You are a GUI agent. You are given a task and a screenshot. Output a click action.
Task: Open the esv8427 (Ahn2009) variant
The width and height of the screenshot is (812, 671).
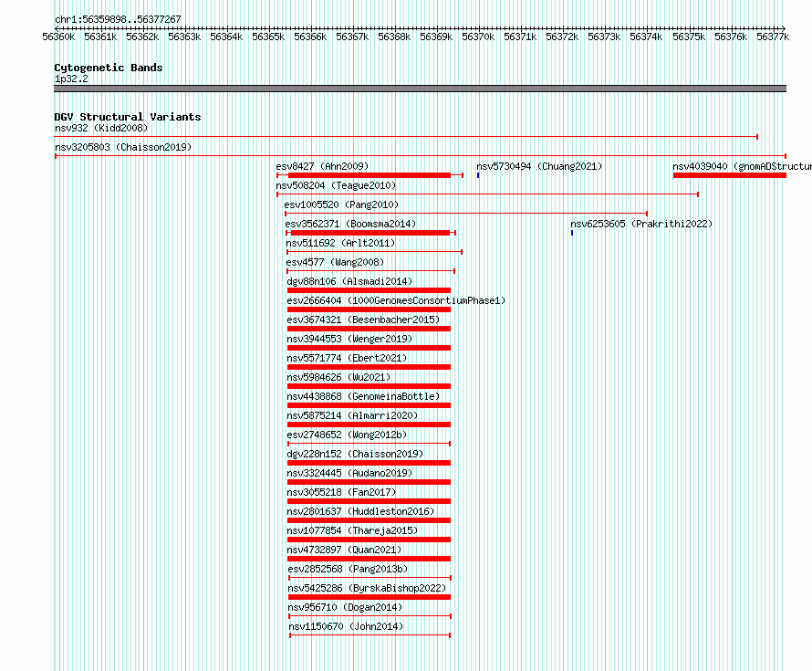[322, 166]
